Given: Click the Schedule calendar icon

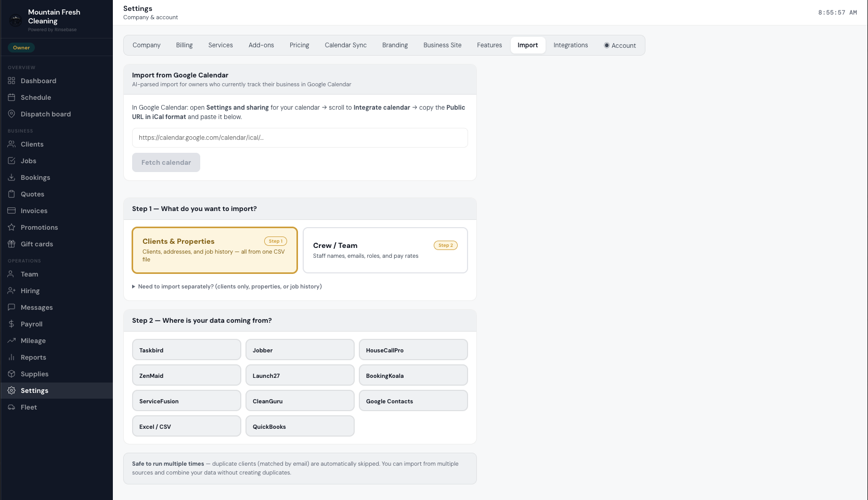Looking at the screenshot, I should pos(11,97).
